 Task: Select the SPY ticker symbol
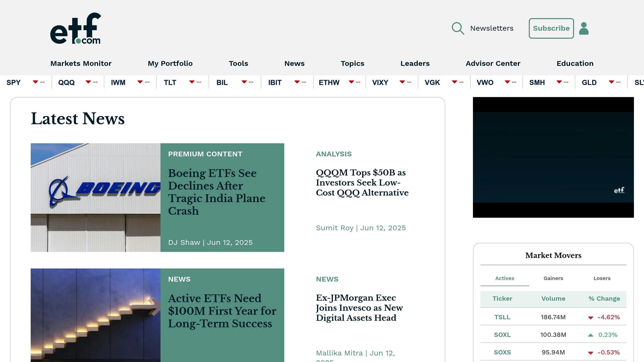click(13, 82)
